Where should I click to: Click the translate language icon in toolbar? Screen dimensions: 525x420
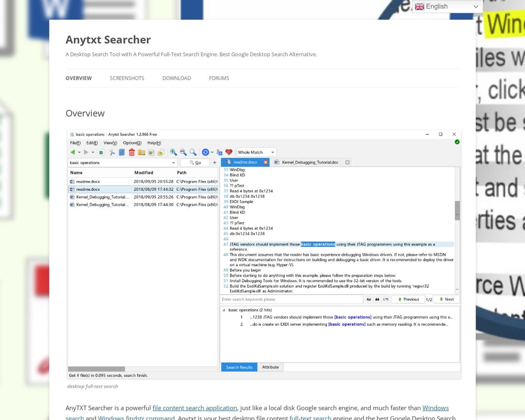coord(219,152)
